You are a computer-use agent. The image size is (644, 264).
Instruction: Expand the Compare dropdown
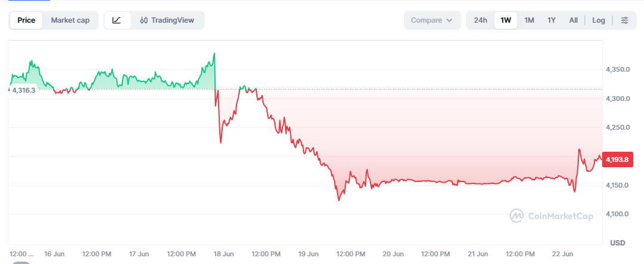coord(432,20)
